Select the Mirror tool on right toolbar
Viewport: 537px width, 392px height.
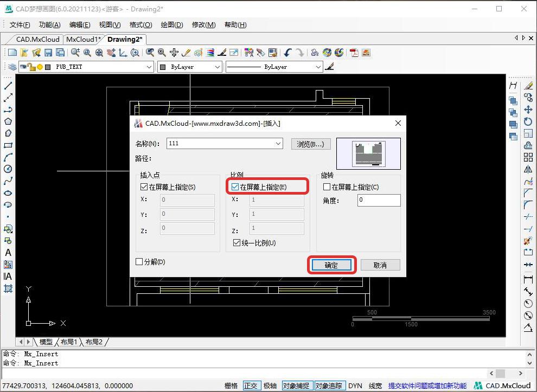pos(528,169)
